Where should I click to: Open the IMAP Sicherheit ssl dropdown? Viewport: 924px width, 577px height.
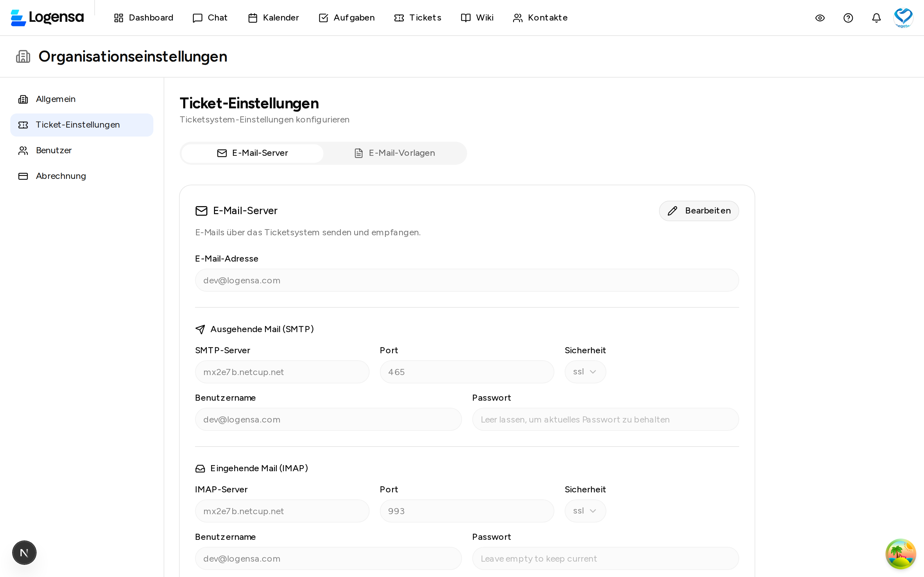click(585, 511)
